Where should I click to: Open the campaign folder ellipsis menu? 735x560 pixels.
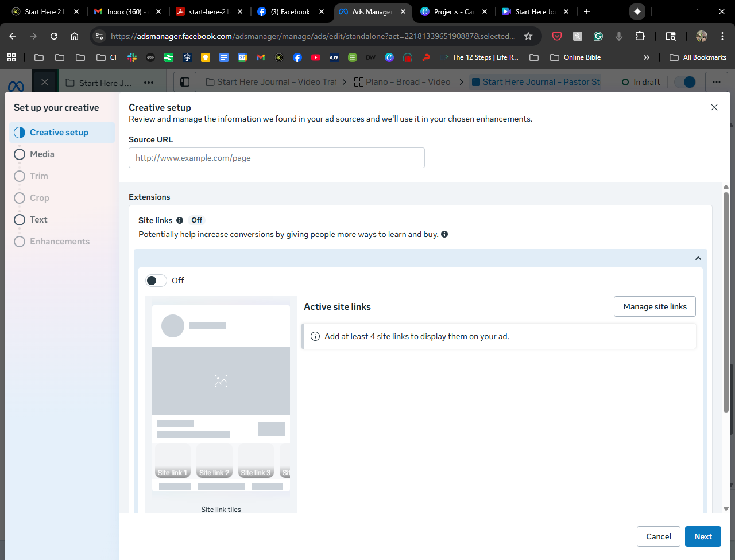(x=149, y=83)
